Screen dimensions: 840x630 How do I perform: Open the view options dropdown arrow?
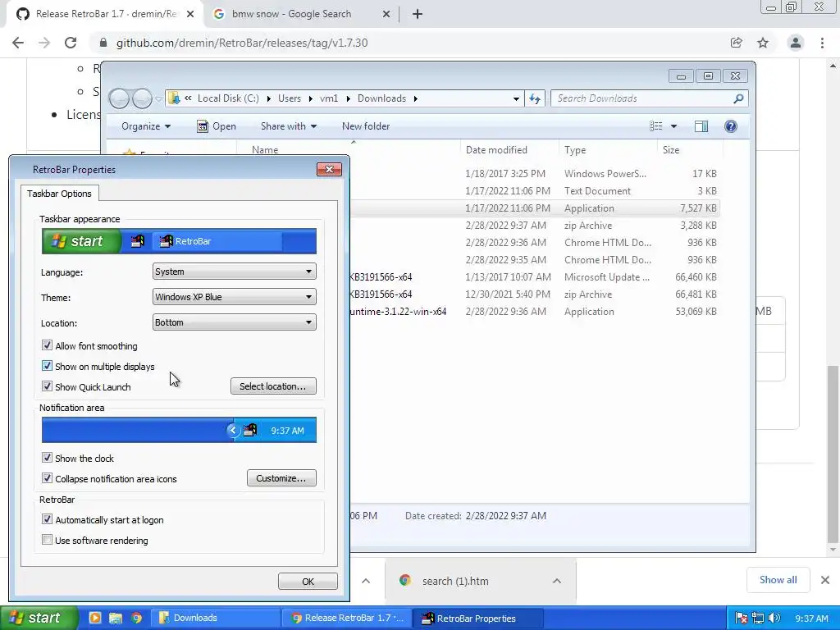coord(674,126)
